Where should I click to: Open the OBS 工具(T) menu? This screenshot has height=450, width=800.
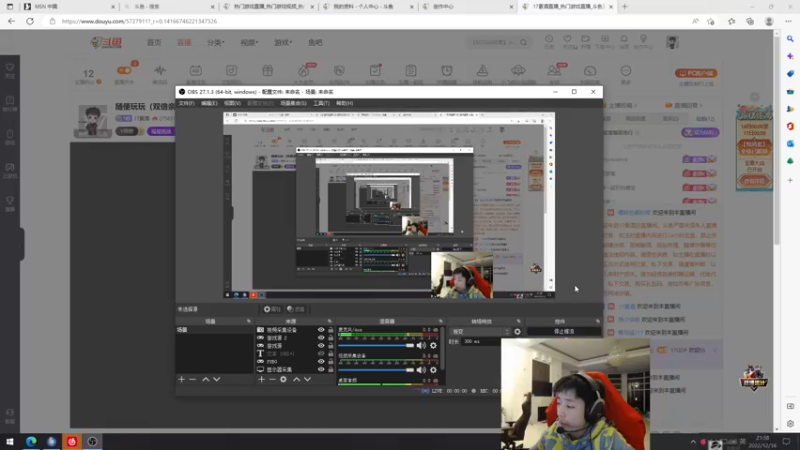click(321, 103)
